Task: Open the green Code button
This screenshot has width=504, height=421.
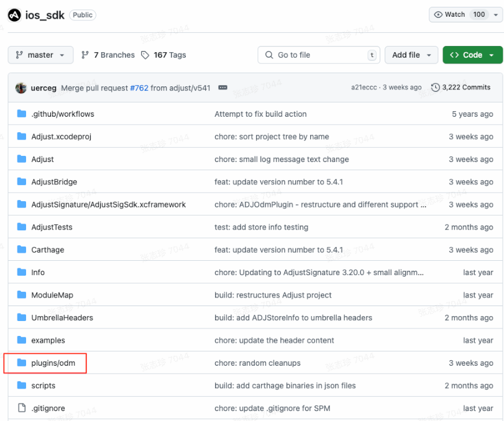Action: point(472,55)
